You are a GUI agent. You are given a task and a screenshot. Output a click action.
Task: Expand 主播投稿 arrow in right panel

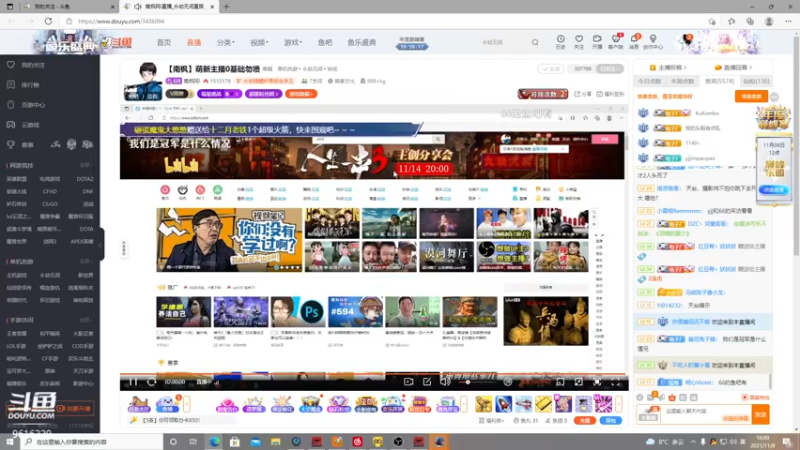pos(685,67)
